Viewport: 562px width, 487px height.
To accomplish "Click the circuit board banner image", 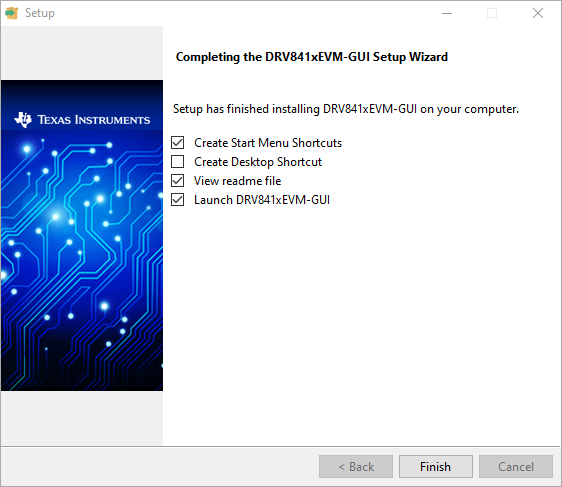I will point(82,235).
